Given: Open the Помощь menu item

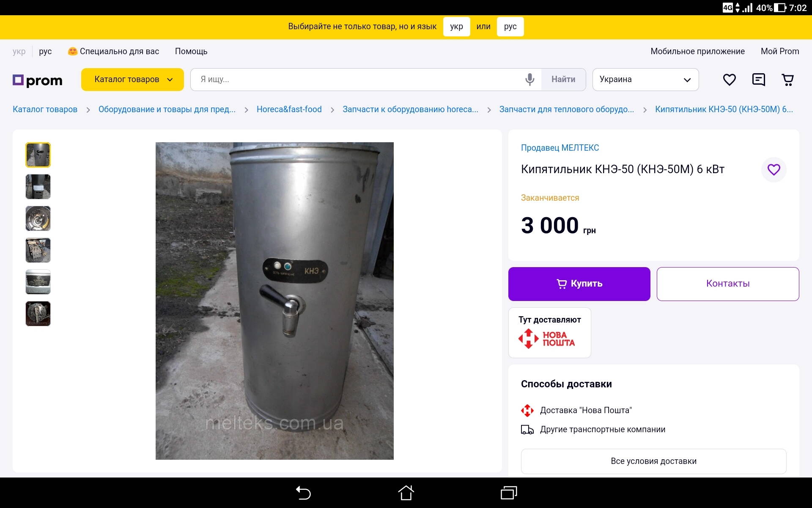Looking at the screenshot, I should click(x=191, y=52).
